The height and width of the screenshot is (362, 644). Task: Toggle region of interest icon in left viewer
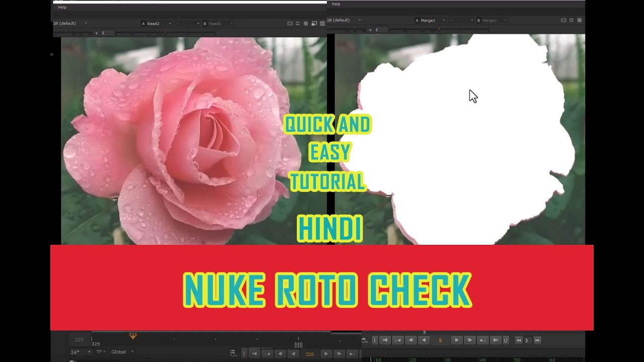coord(298,24)
